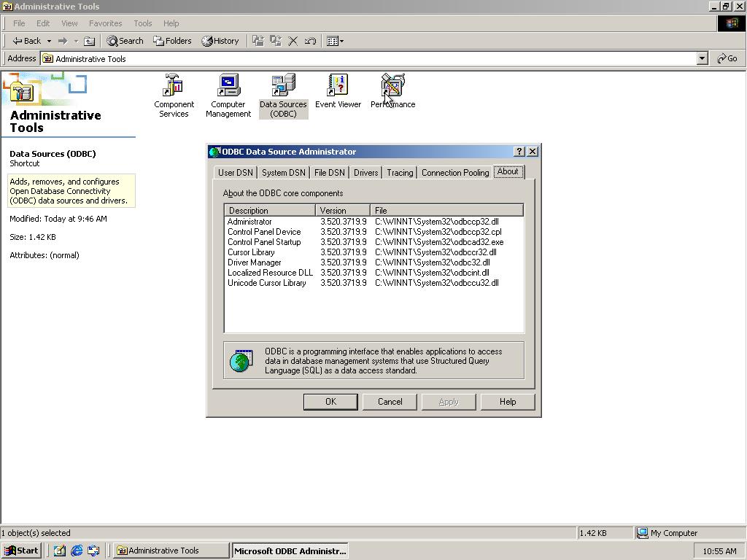Image resolution: width=747 pixels, height=560 pixels.
Task: Open the History pane
Action: click(220, 41)
